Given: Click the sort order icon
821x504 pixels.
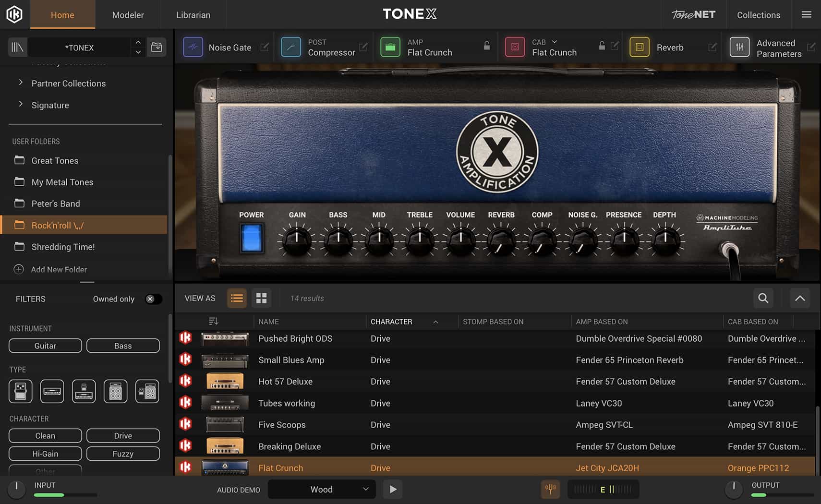Looking at the screenshot, I should click(214, 321).
